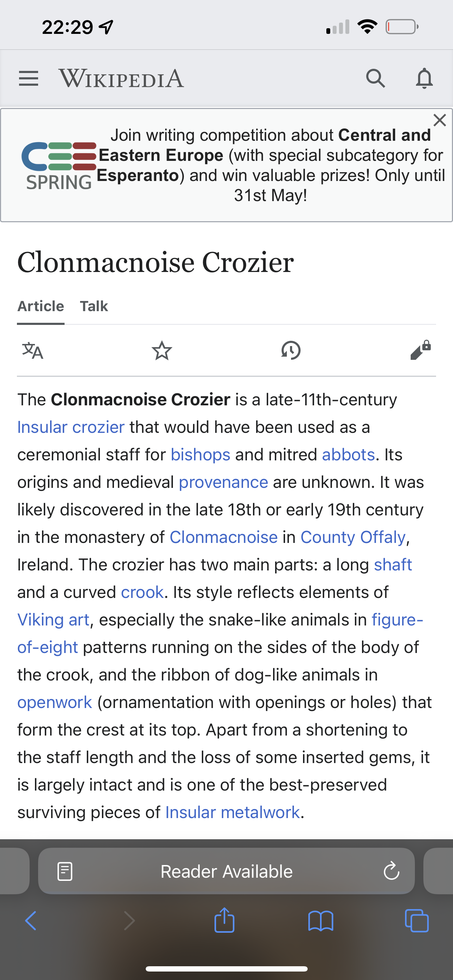Screen dimensions: 453x980
Task: Show open Safari tabs
Action: (417, 921)
